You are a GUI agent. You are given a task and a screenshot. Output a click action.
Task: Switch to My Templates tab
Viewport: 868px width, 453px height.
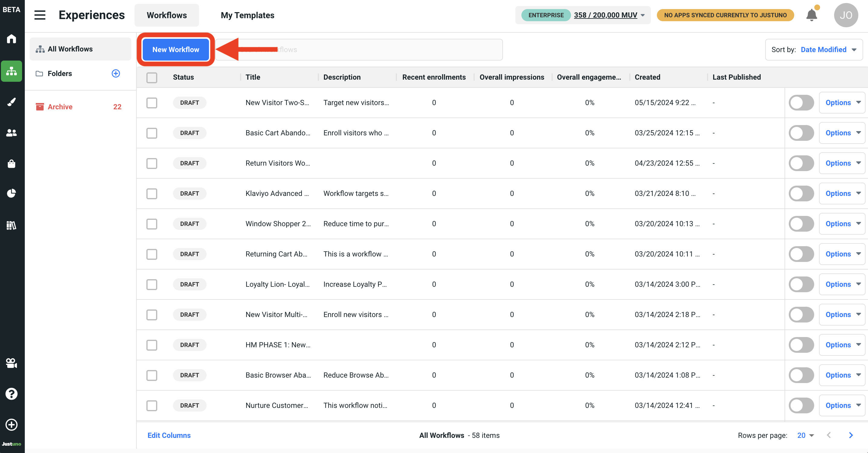(x=247, y=15)
